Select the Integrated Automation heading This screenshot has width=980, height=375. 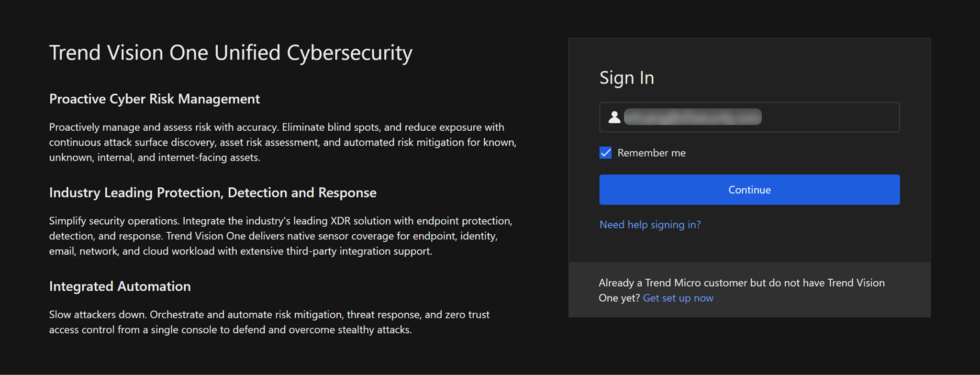[x=120, y=286]
